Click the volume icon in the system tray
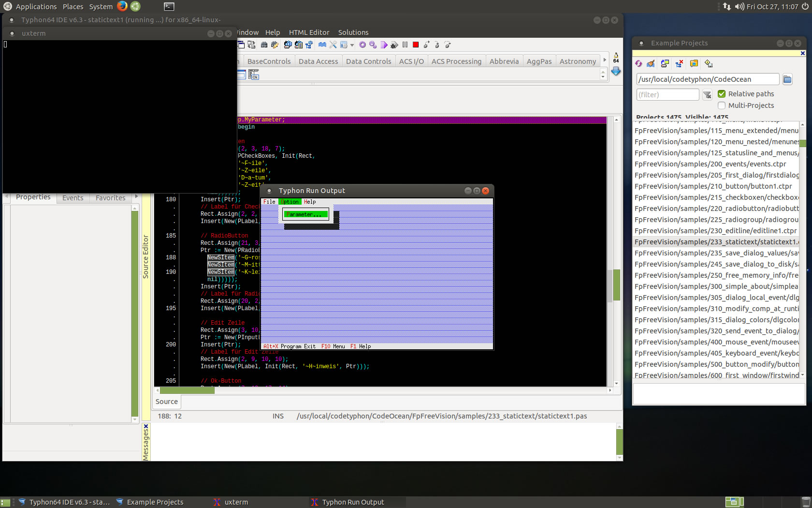The image size is (812, 508). [x=739, y=6]
